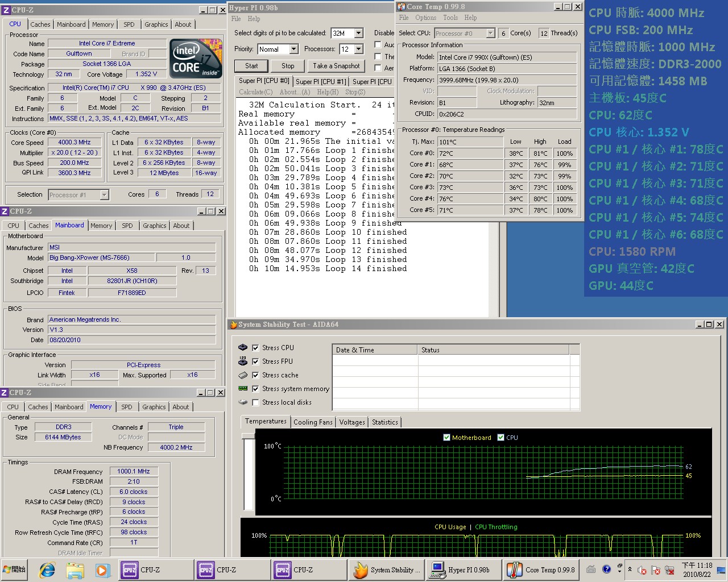Open the SPD tab in the CPU-Z Memory window
This screenshot has width=728, height=582.
127,407
